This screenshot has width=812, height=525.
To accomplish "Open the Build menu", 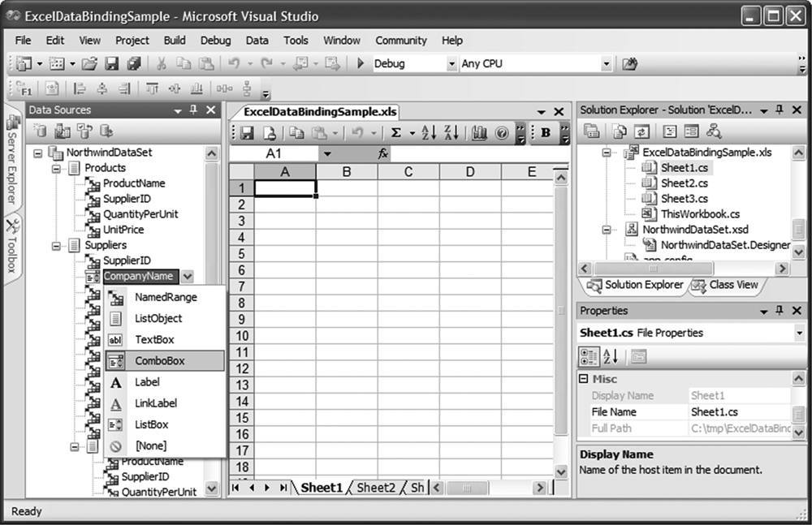I will pyautogui.click(x=175, y=41).
